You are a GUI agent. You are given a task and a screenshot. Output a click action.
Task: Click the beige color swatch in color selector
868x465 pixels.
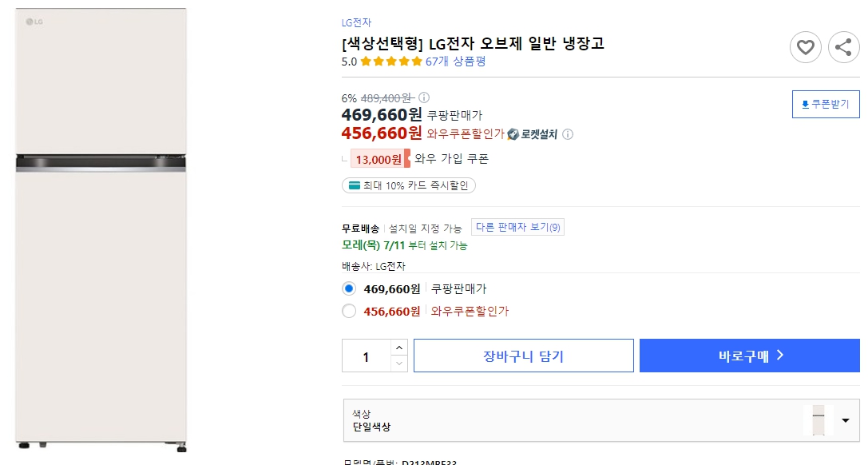point(818,419)
